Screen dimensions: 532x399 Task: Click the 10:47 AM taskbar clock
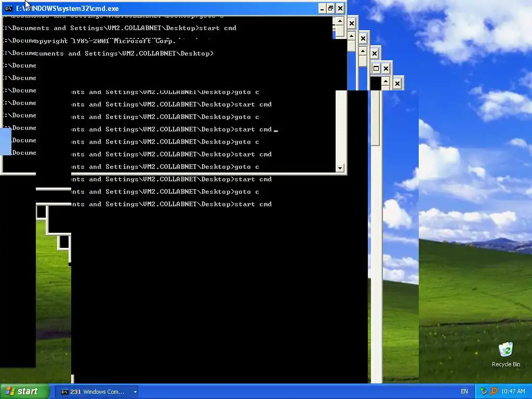pyautogui.click(x=513, y=392)
